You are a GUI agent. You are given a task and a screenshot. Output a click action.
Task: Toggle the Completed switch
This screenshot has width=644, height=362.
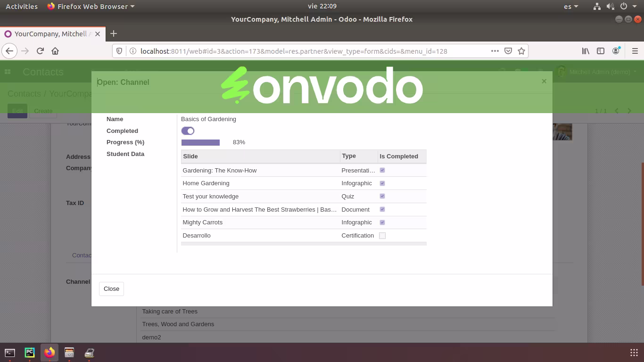click(x=188, y=131)
